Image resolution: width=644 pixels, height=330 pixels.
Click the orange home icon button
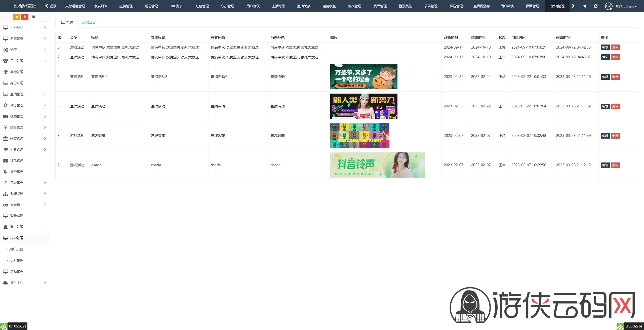coord(17,17)
